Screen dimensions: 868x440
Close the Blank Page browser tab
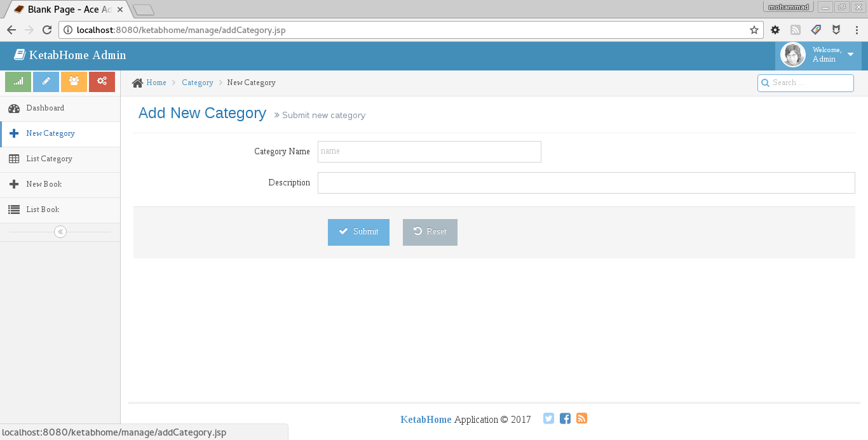click(x=120, y=10)
